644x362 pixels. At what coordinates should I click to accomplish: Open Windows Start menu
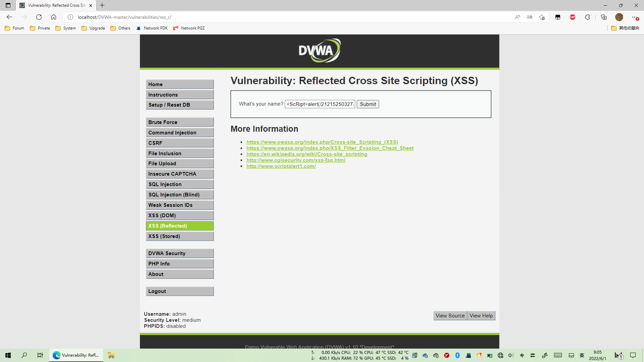point(8,355)
